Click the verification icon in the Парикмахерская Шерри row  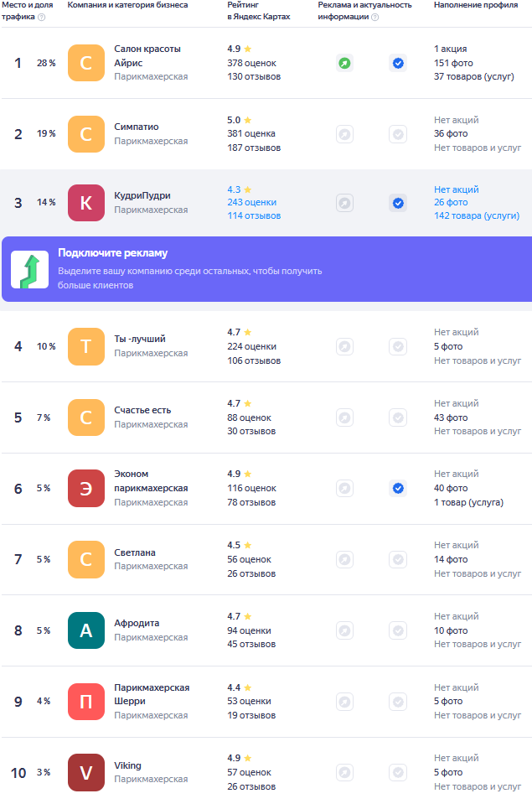point(398,701)
